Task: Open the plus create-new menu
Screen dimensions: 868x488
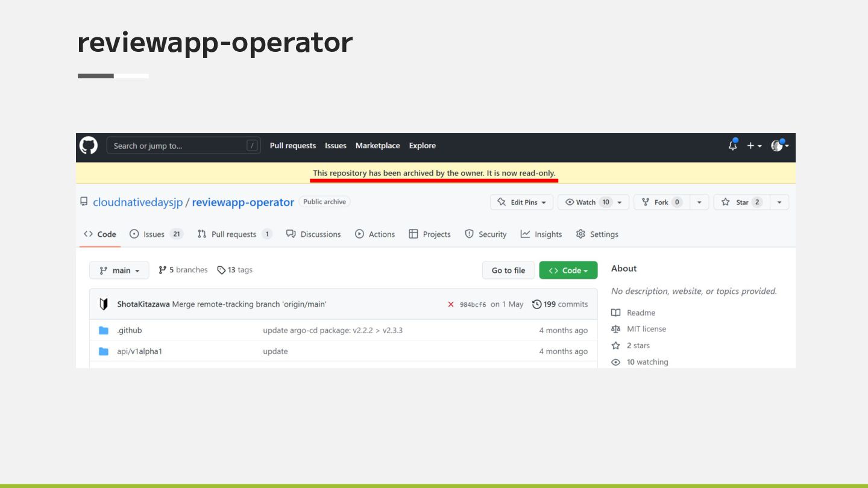Action: pyautogui.click(x=754, y=146)
